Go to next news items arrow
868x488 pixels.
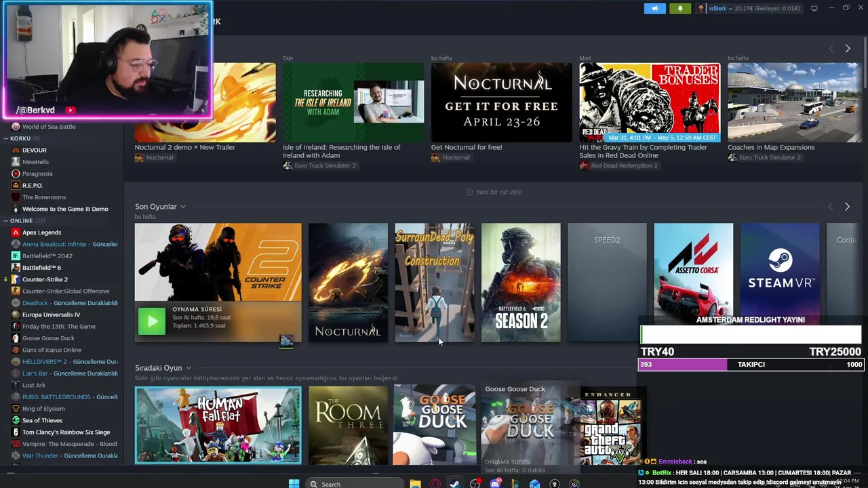coord(847,48)
